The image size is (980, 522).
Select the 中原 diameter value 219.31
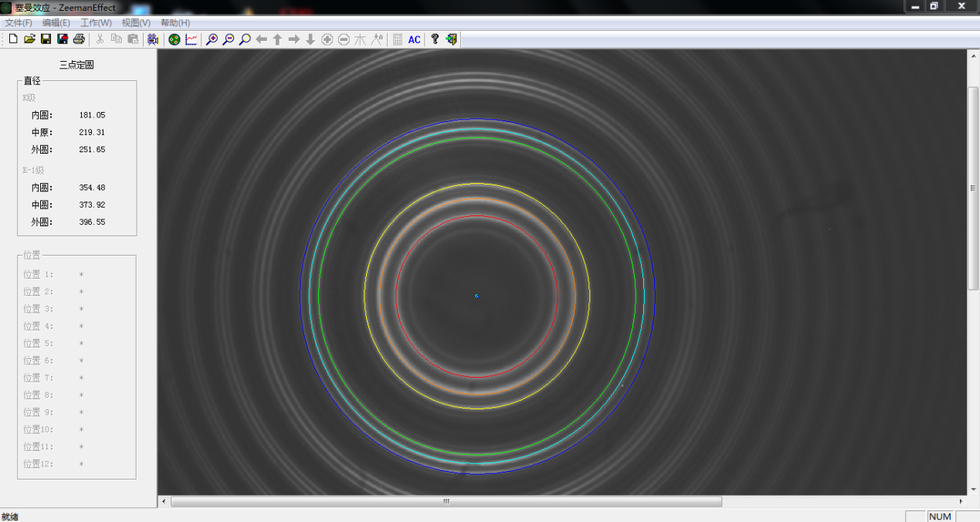[92, 132]
